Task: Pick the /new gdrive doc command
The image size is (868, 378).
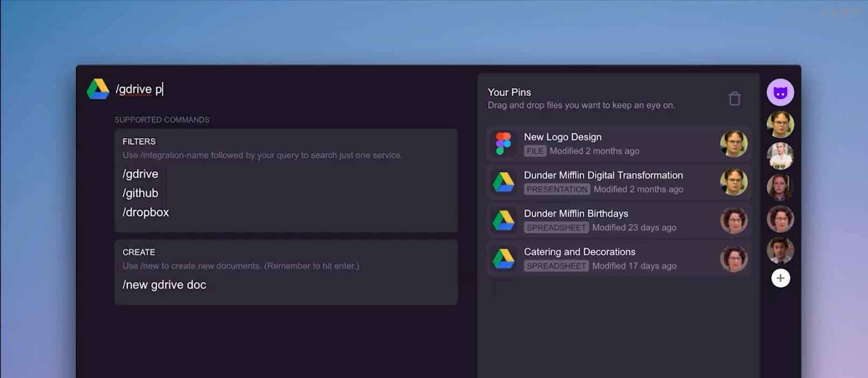Action: click(164, 285)
